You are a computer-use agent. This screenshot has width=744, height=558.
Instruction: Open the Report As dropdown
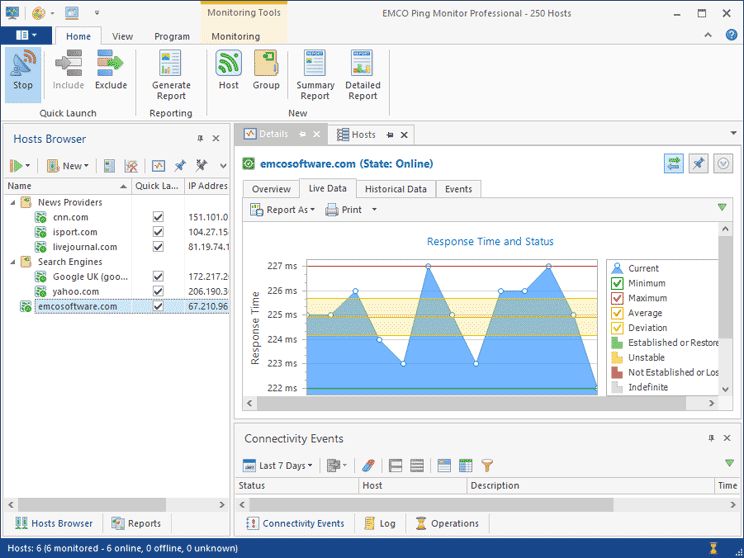pos(282,210)
